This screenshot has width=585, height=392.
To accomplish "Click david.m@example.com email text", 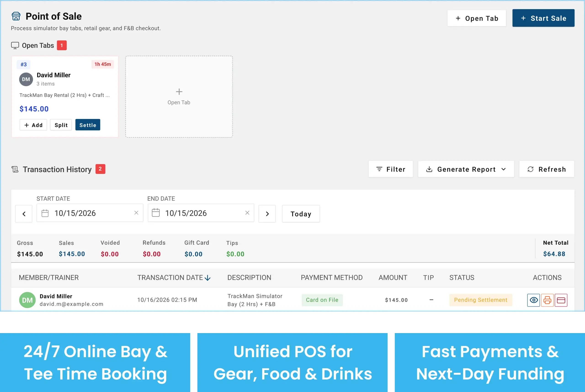I will click(72, 304).
